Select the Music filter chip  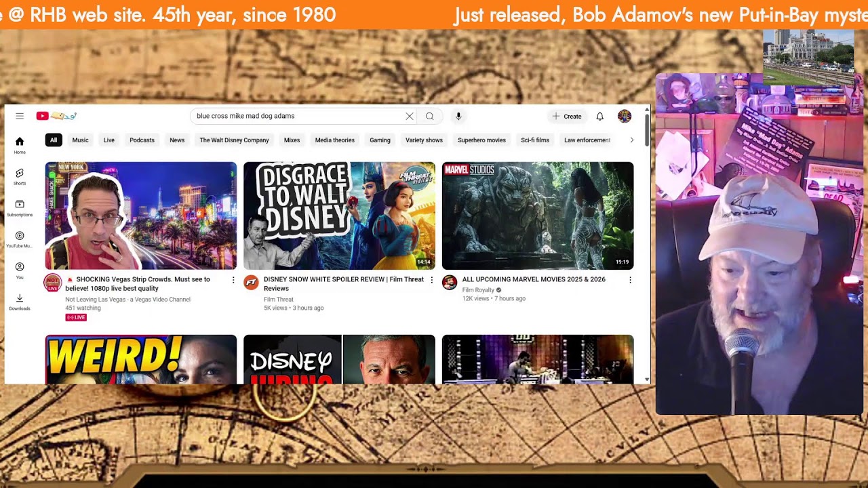(x=80, y=140)
